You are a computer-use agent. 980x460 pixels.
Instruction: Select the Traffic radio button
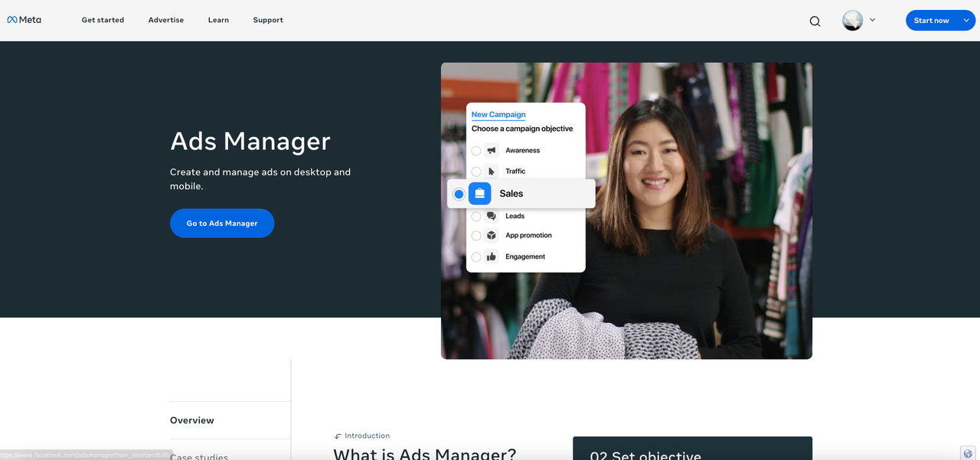tap(476, 171)
